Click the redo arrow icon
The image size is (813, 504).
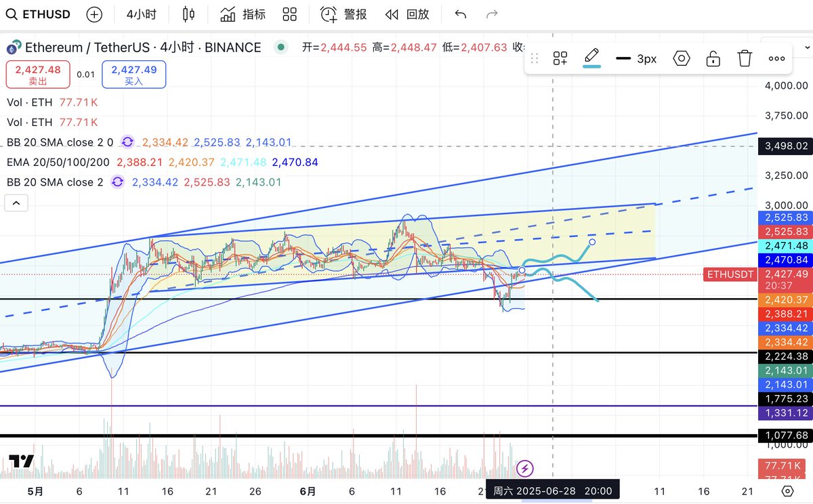click(x=493, y=14)
